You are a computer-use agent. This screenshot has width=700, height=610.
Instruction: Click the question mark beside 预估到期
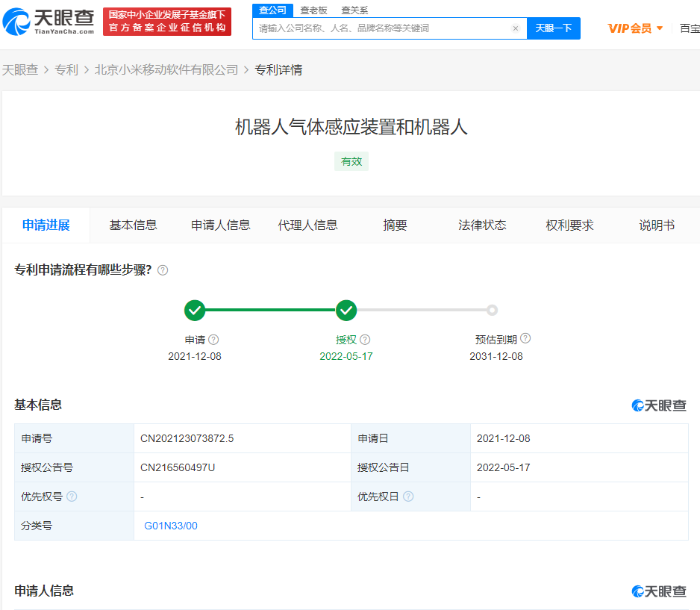coord(525,339)
